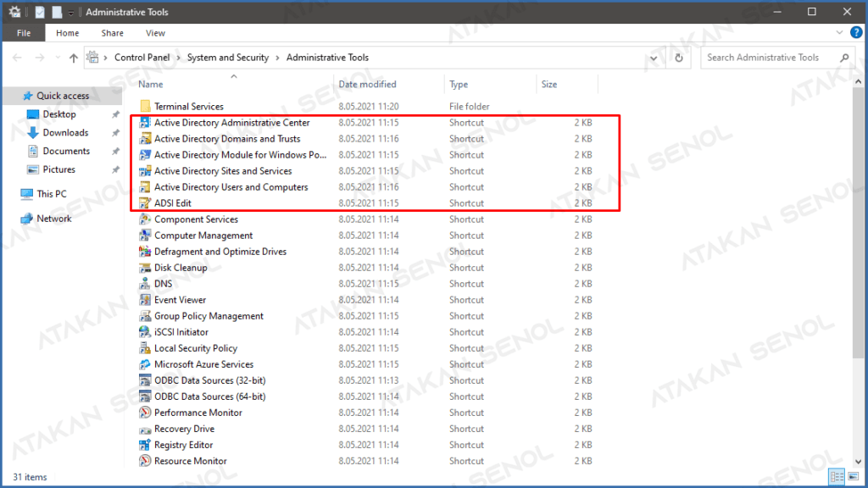
Task: Click the Forward navigation arrow
Action: [39, 58]
